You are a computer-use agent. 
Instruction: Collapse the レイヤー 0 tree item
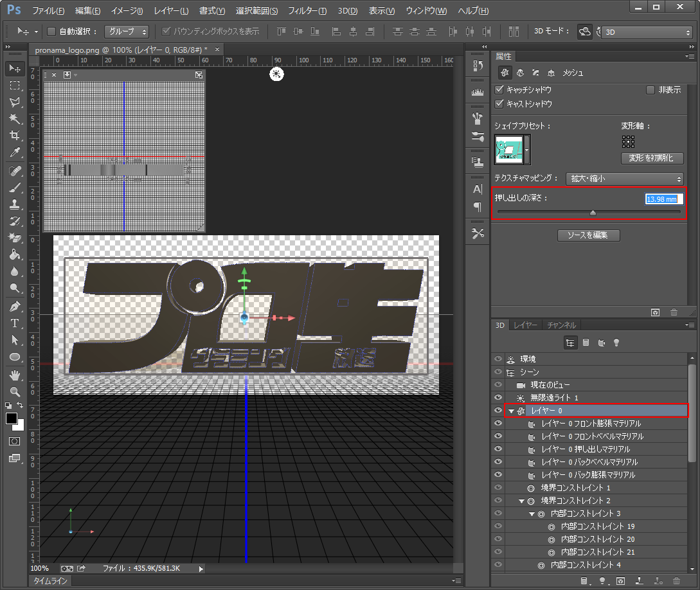pyautogui.click(x=512, y=411)
